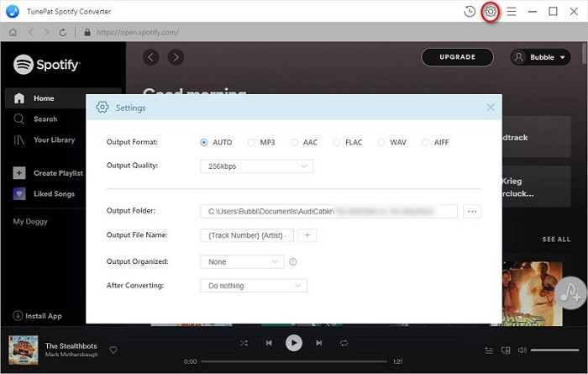The height and width of the screenshot is (374, 588).
Task: Click the UPGRADE button
Action: point(458,57)
